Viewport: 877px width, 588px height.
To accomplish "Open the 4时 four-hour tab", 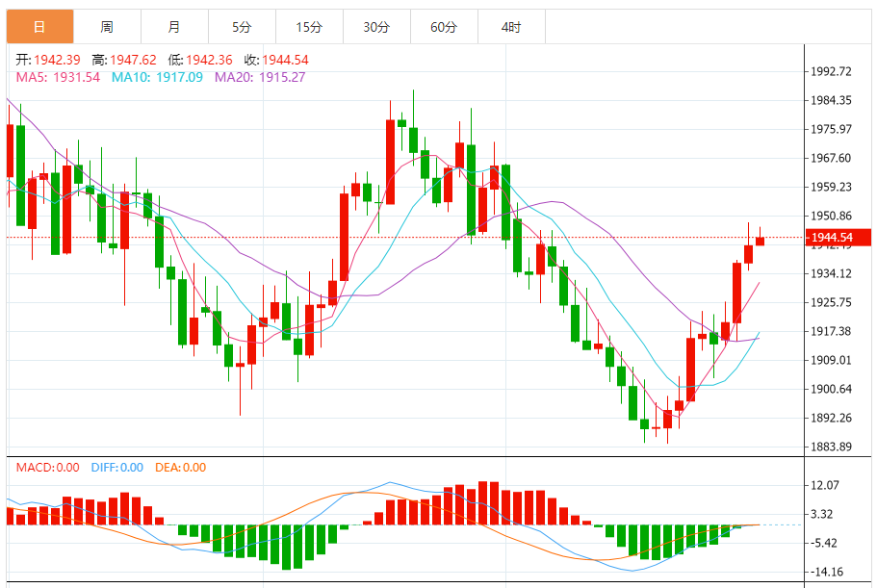I will pyautogui.click(x=511, y=26).
